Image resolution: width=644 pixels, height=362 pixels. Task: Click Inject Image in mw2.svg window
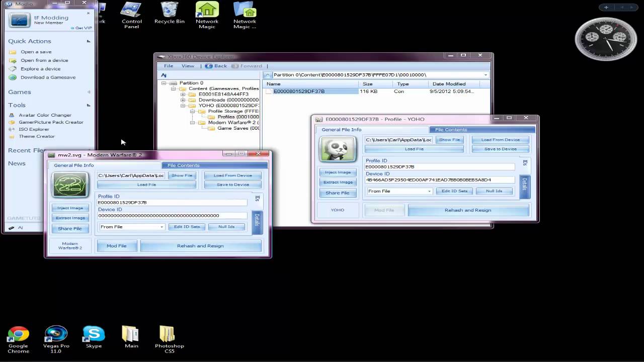pyautogui.click(x=70, y=208)
